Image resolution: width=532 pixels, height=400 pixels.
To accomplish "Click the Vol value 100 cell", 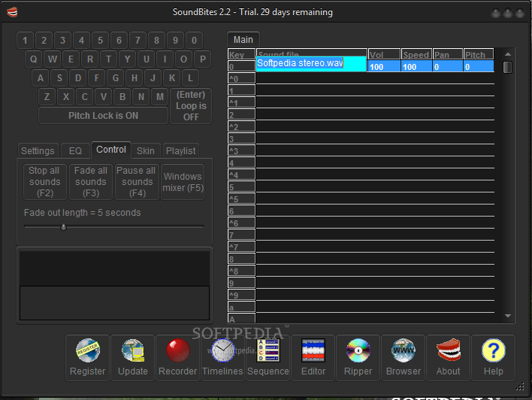I will coord(384,67).
